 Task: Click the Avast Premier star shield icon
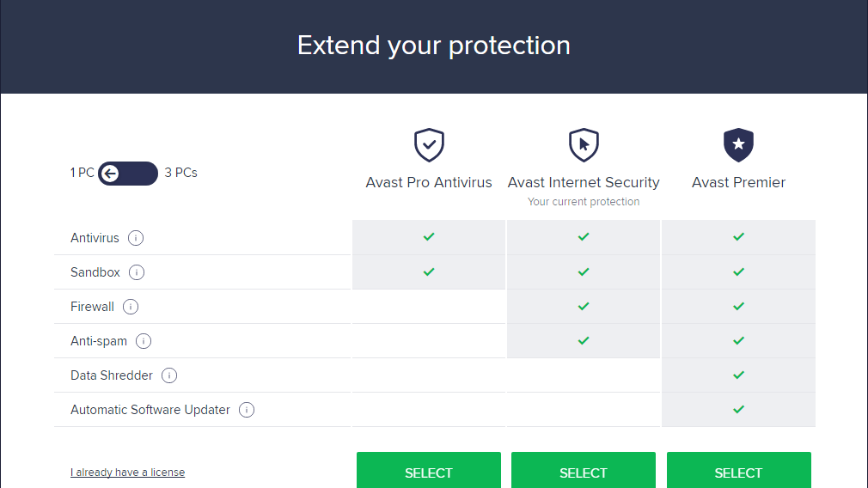[738, 145]
